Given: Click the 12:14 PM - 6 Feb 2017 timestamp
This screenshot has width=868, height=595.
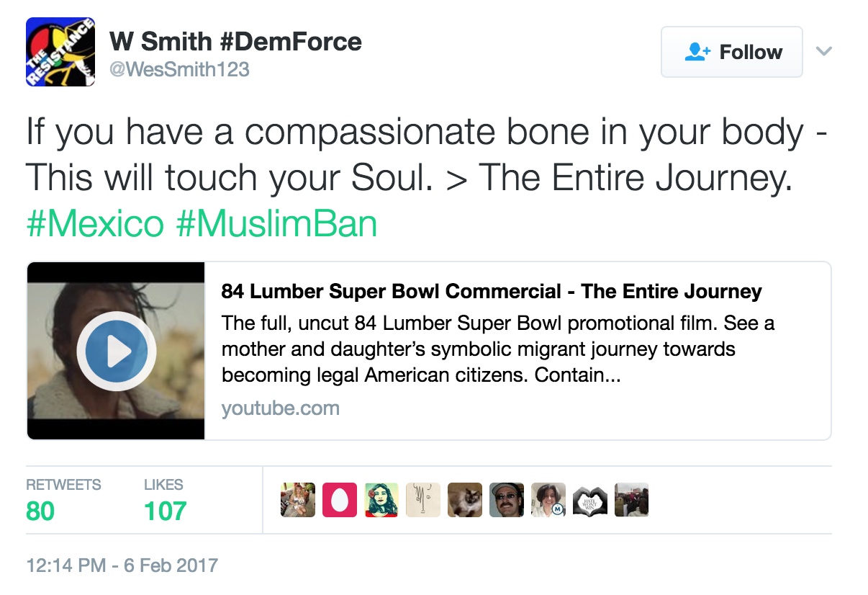Looking at the screenshot, I should pos(122,564).
